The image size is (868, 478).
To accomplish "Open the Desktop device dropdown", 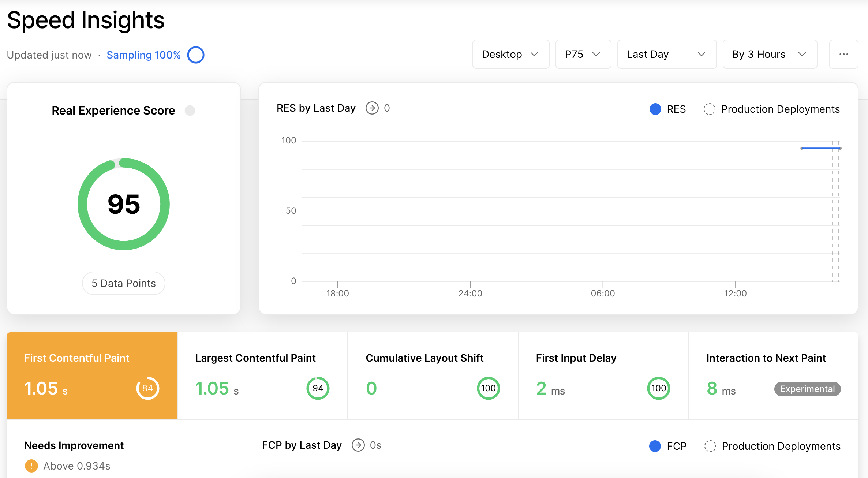I will tap(510, 54).
